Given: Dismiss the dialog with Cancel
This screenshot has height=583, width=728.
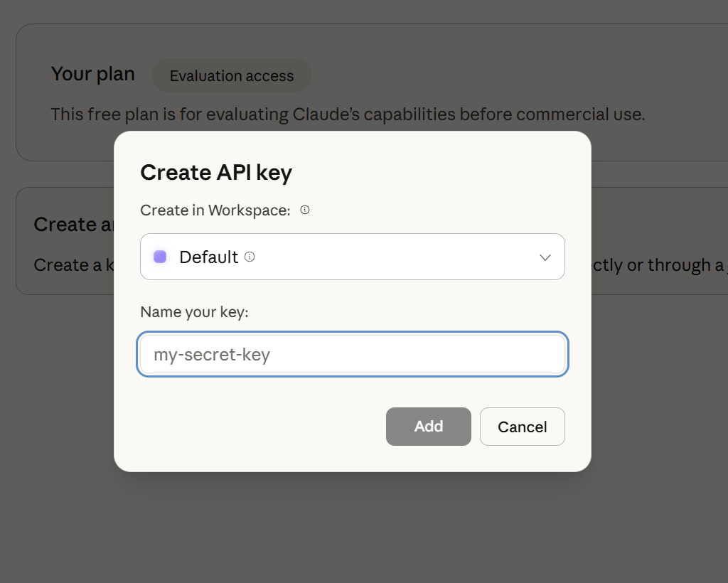Looking at the screenshot, I should pyautogui.click(x=522, y=426).
